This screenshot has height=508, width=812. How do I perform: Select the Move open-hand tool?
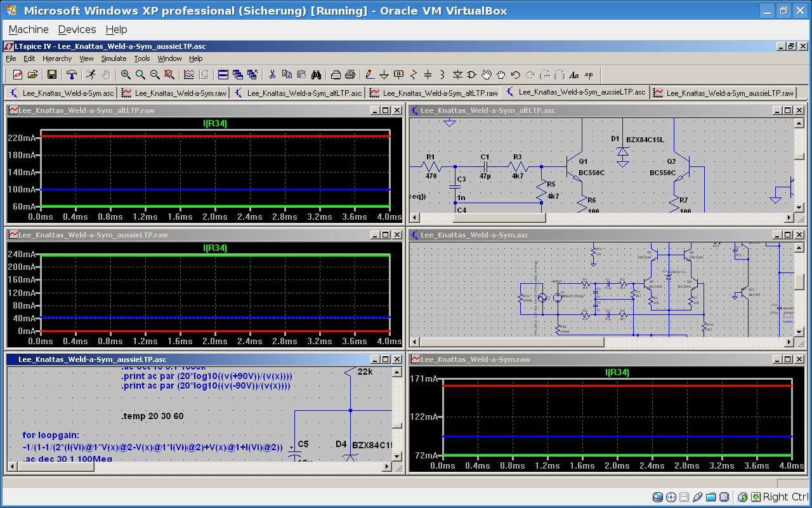487,74
